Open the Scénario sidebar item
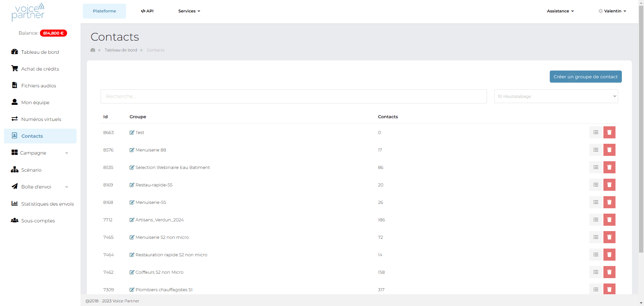Screen dimensions: 644x306 click(x=40, y=170)
